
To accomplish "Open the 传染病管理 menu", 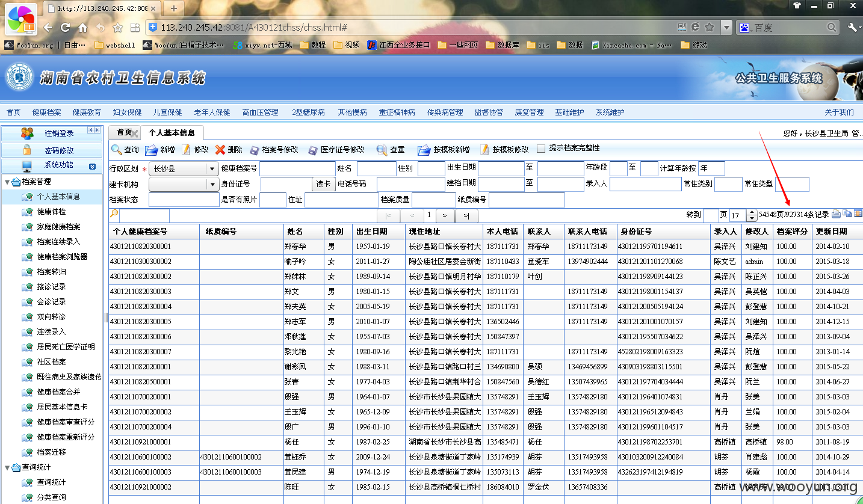I will [445, 112].
